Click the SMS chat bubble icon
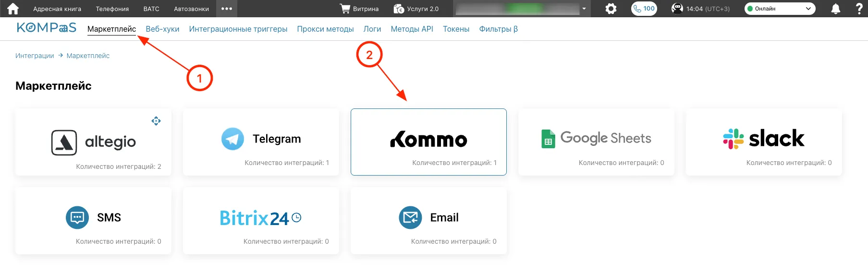Screen dimensions: 868x273 [x=77, y=217]
